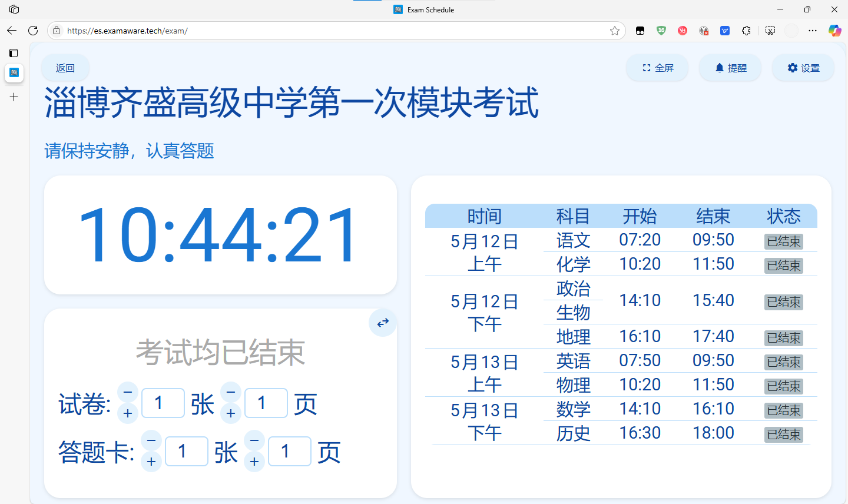Open the tab actions menu icon in sidebar
The height and width of the screenshot is (504, 848).
[x=14, y=53]
